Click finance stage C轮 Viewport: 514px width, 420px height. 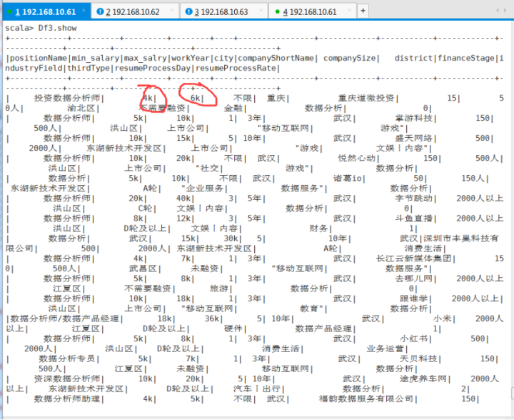145,209
